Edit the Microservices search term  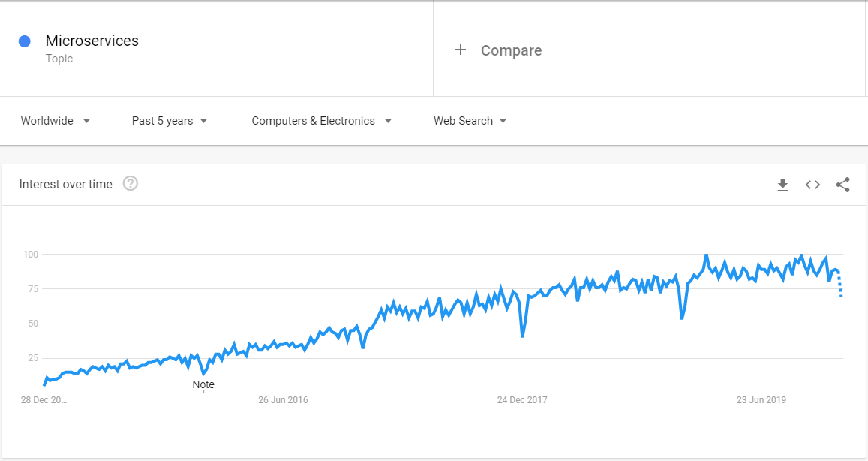[92, 41]
